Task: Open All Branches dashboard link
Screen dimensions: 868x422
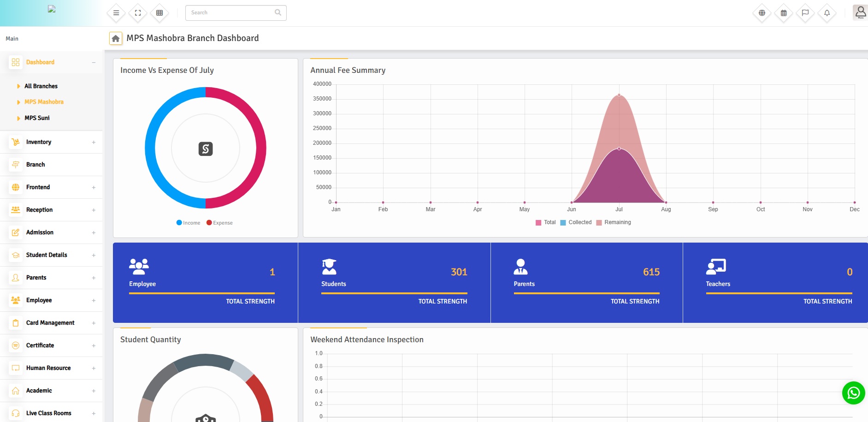Action: click(x=41, y=86)
